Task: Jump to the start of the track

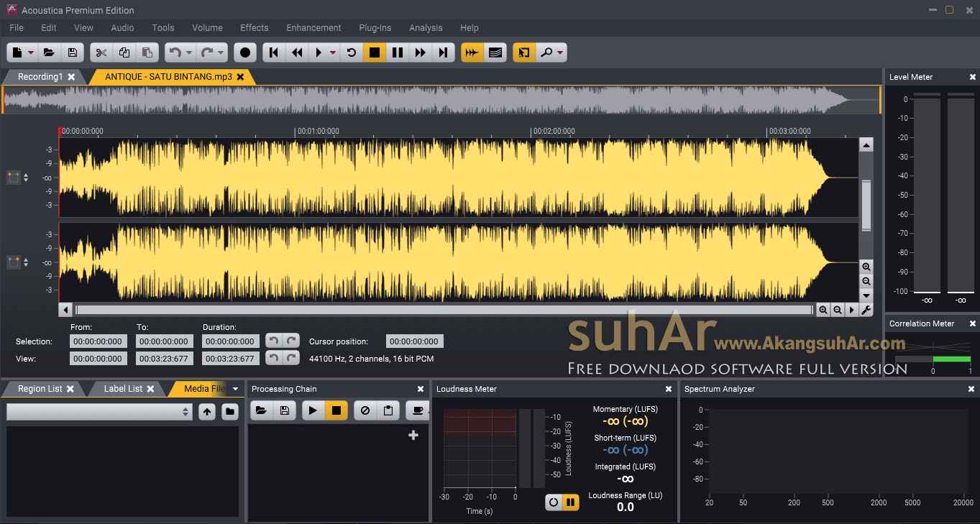Action: (274, 52)
